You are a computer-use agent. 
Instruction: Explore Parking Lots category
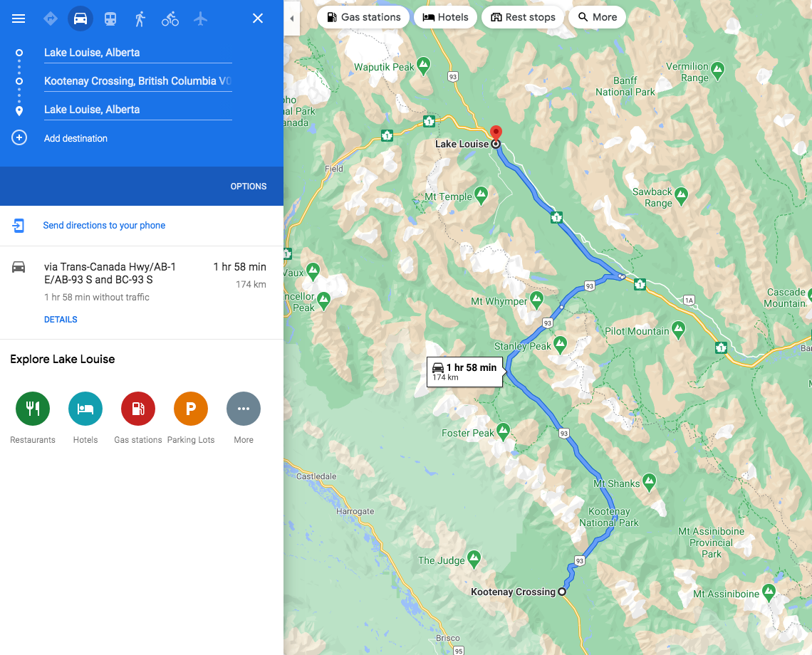(191, 409)
